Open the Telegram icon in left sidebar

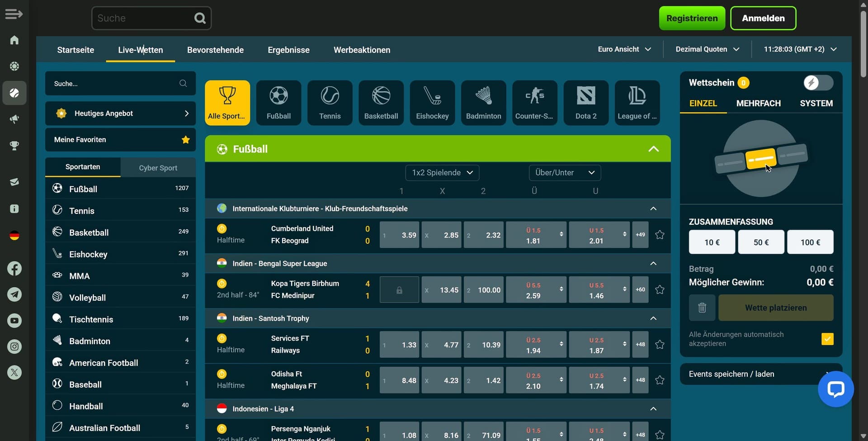(x=14, y=294)
